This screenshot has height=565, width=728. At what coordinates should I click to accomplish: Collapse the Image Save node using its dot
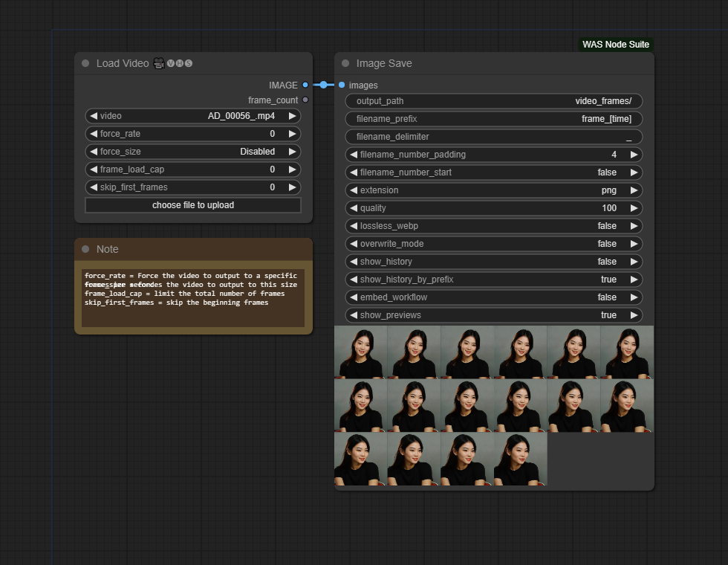[345, 64]
